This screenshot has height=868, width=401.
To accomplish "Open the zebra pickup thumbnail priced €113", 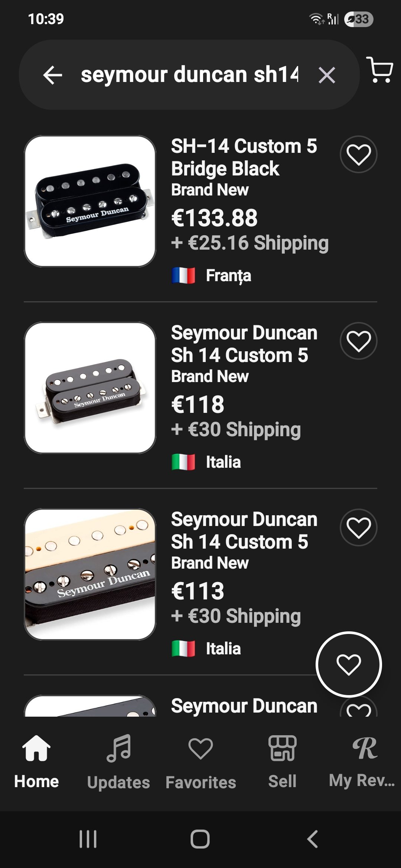I will coord(90,574).
